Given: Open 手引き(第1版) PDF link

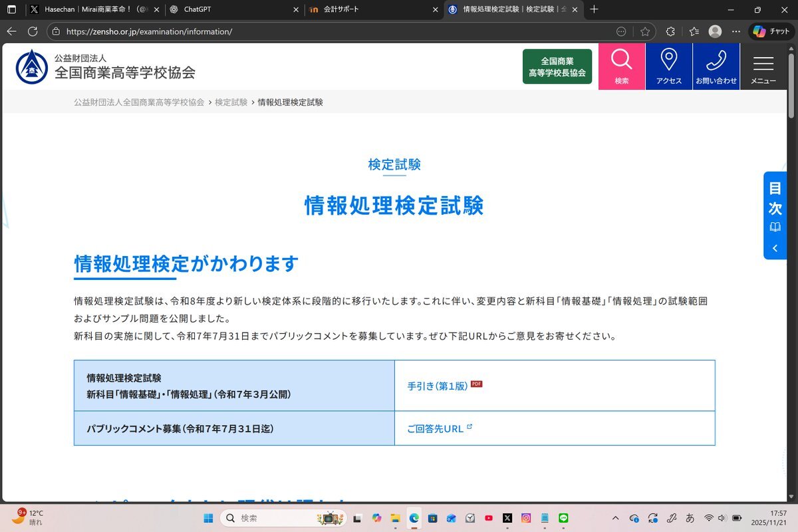Looking at the screenshot, I should pyautogui.click(x=438, y=386).
